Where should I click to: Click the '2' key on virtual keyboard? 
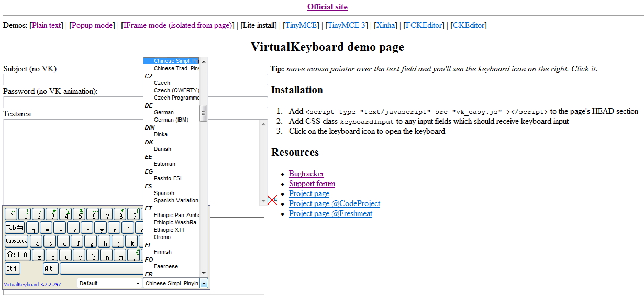pyautogui.click(x=38, y=214)
